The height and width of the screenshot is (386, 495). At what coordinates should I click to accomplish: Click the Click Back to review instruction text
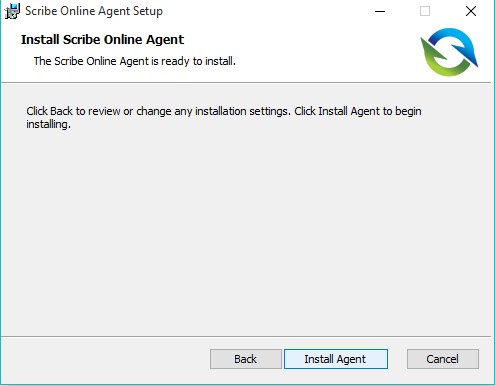tap(224, 111)
